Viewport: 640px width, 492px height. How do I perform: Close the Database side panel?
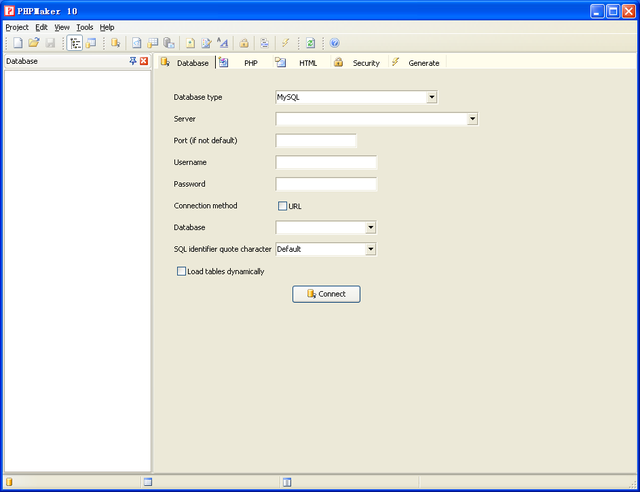point(144,62)
